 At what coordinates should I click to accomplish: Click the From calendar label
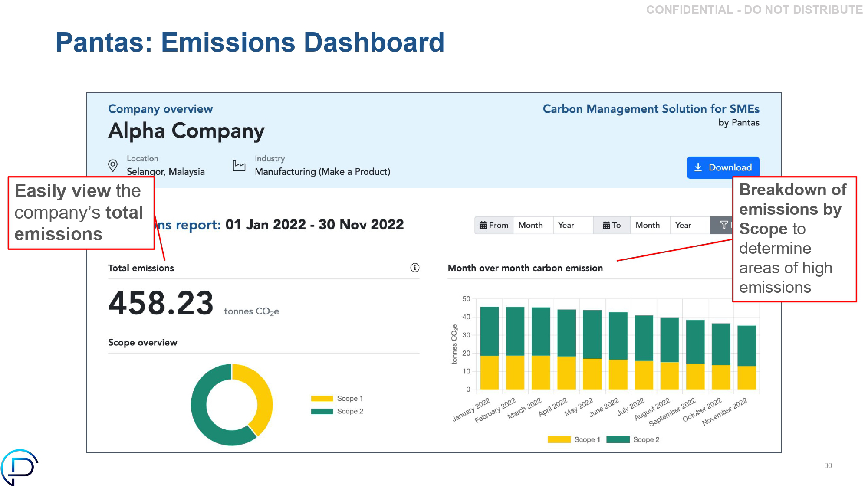(x=494, y=225)
